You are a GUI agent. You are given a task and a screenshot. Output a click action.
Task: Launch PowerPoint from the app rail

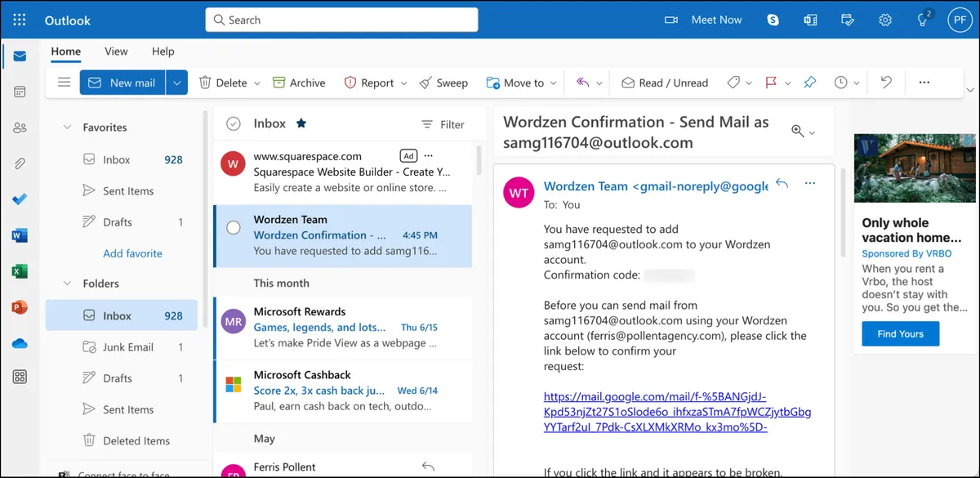[x=20, y=307]
